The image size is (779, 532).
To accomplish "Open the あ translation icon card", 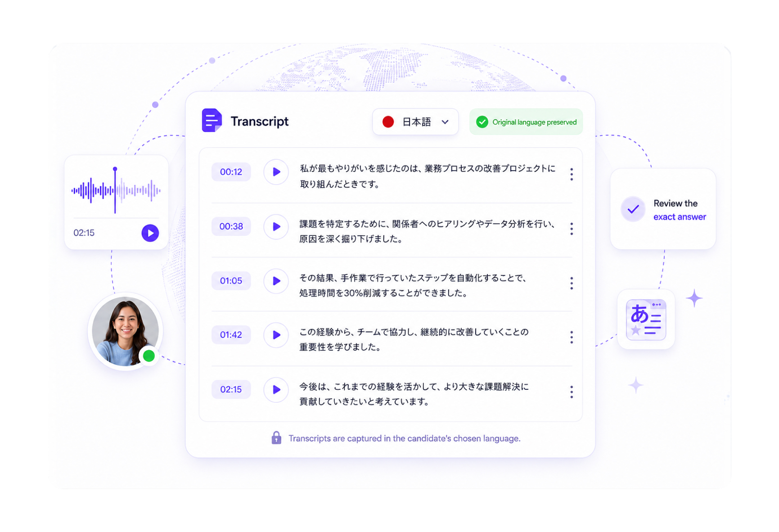I will pos(646,320).
